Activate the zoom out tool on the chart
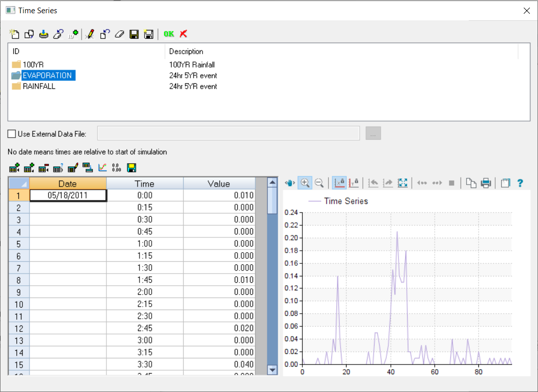The image size is (538, 392). tap(319, 183)
